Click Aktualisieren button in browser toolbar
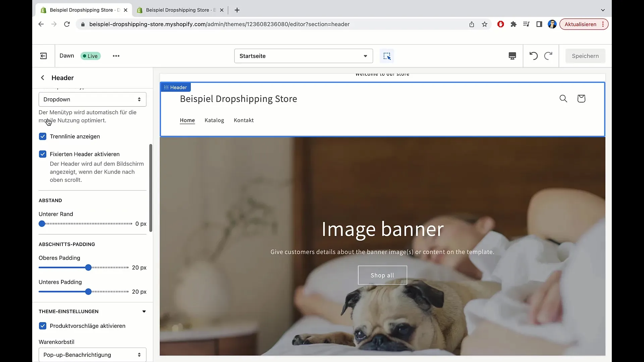This screenshot has height=362, width=644. tap(580, 24)
